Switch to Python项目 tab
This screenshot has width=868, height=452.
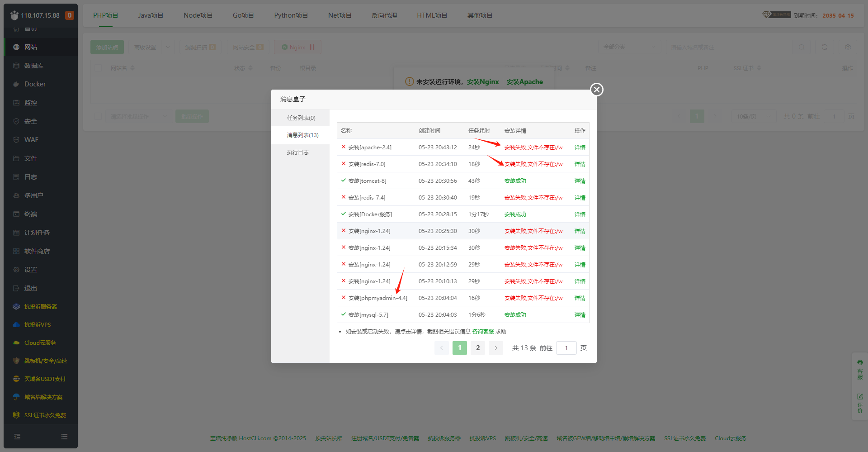click(291, 15)
